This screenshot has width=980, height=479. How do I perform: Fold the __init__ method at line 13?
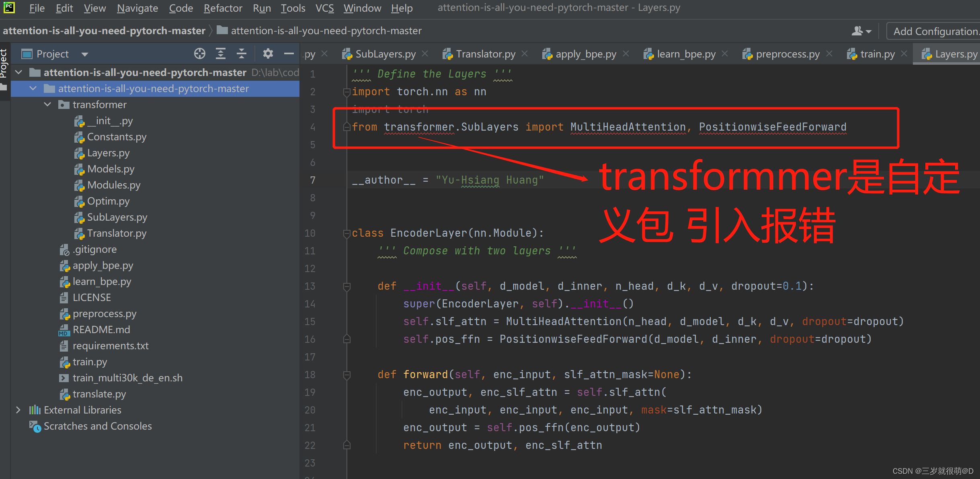[x=346, y=287]
